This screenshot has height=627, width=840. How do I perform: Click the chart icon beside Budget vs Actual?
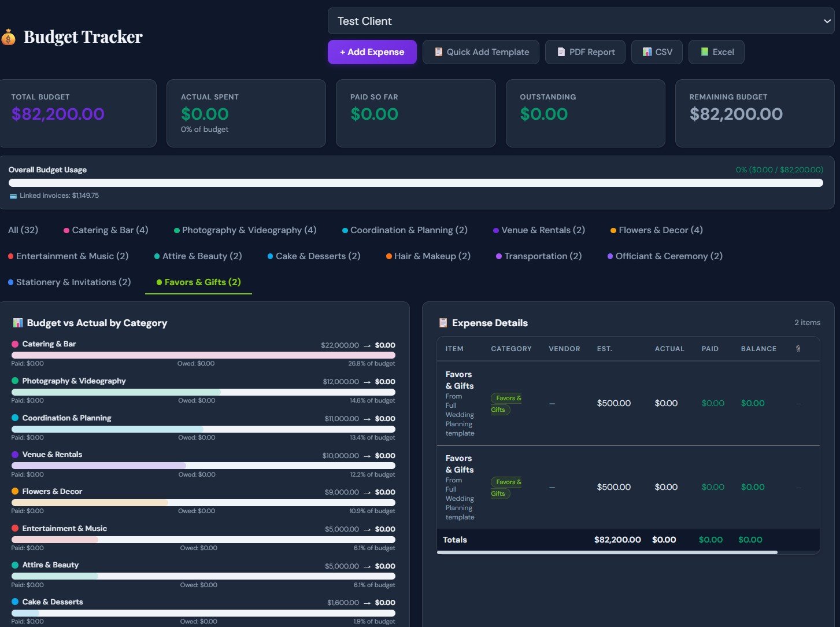pyautogui.click(x=18, y=323)
